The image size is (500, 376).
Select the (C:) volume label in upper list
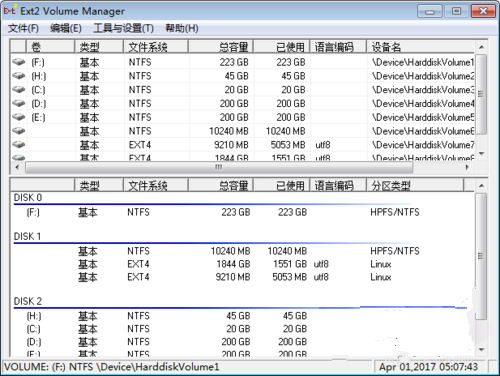coord(38,90)
